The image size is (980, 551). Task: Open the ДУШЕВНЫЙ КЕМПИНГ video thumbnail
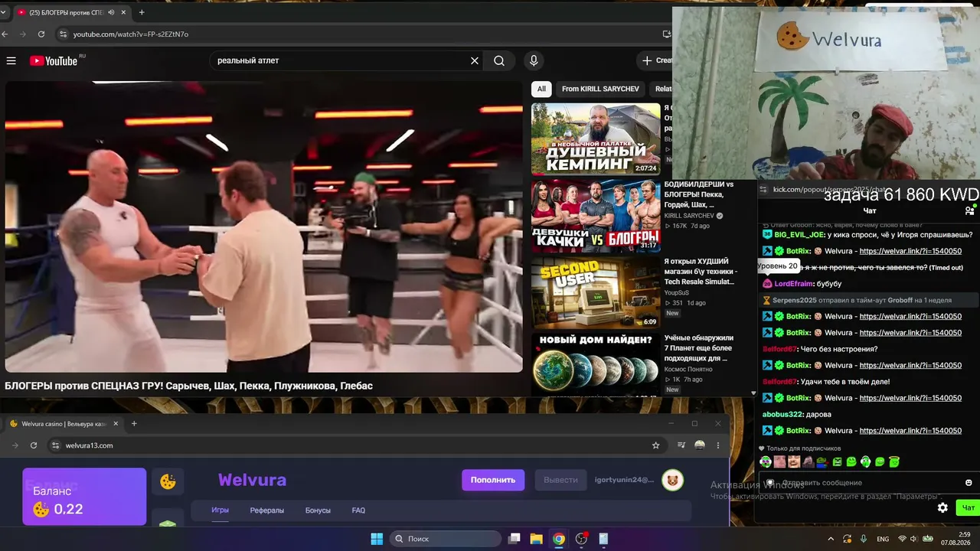tap(596, 139)
